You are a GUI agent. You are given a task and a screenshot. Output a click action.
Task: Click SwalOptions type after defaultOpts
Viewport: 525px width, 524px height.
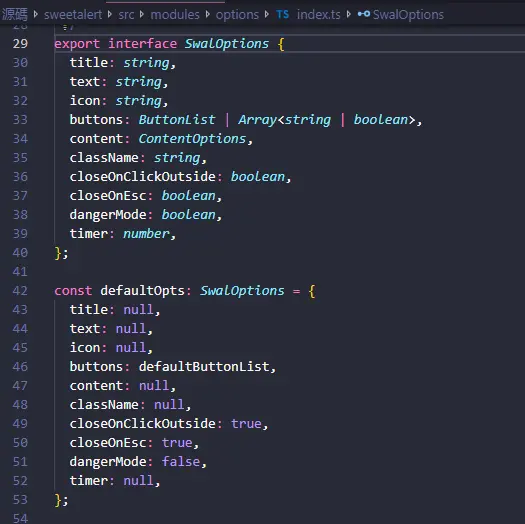242,291
